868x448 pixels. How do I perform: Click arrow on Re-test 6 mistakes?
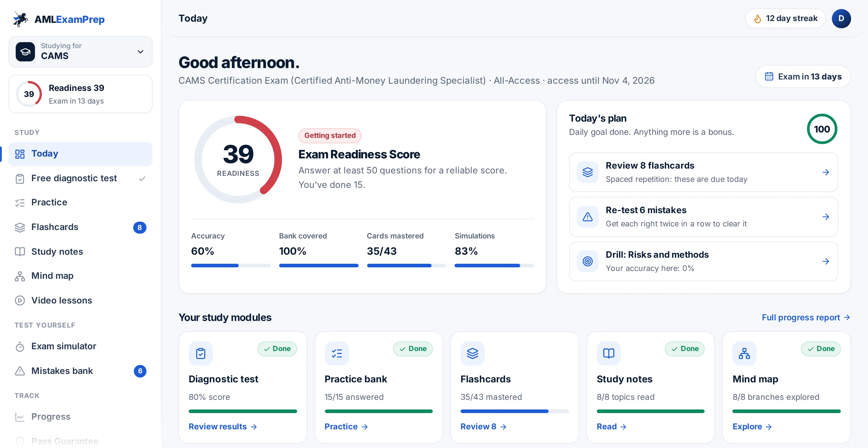tap(826, 217)
